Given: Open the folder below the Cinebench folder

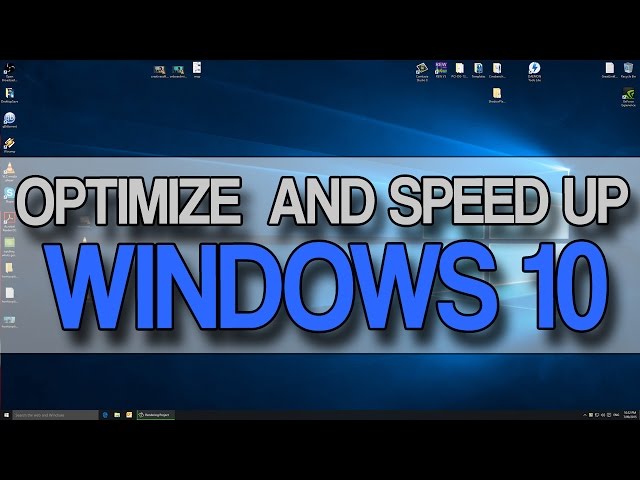Looking at the screenshot, I should coord(497,96).
